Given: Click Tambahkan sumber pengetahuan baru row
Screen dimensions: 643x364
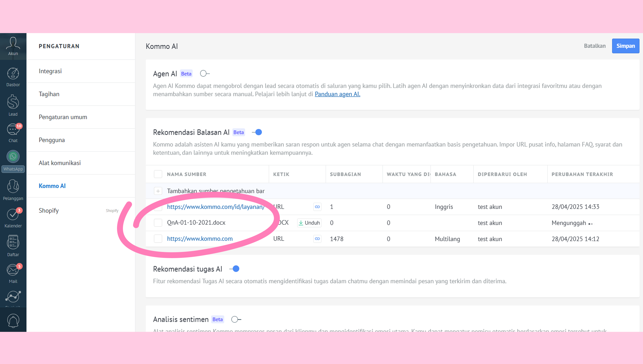Looking at the screenshot, I should 392,191.
